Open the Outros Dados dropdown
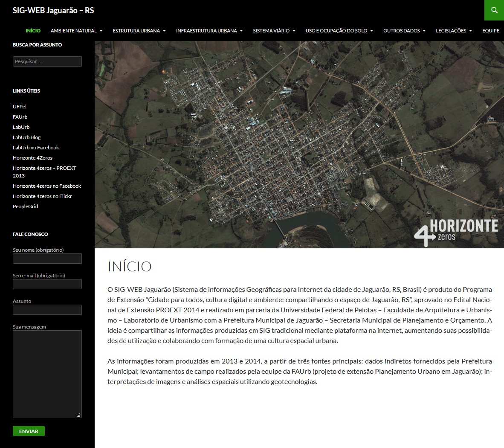This screenshot has width=504, height=448. [404, 31]
